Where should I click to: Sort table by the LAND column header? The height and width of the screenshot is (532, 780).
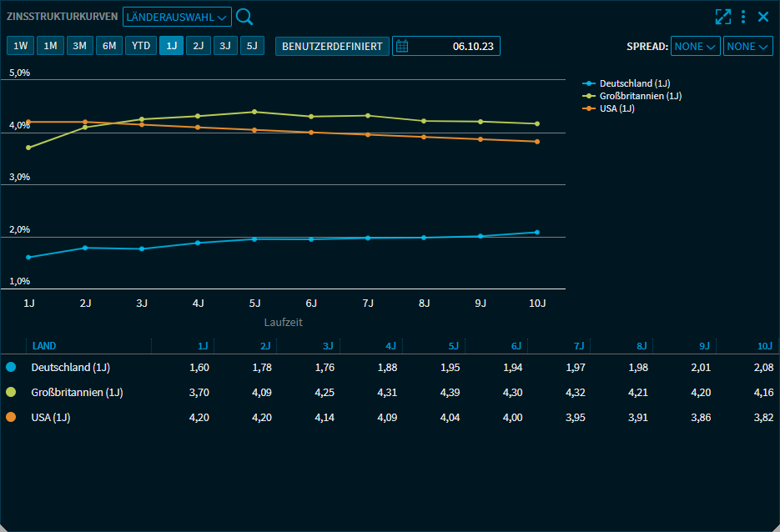[x=44, y=345]
